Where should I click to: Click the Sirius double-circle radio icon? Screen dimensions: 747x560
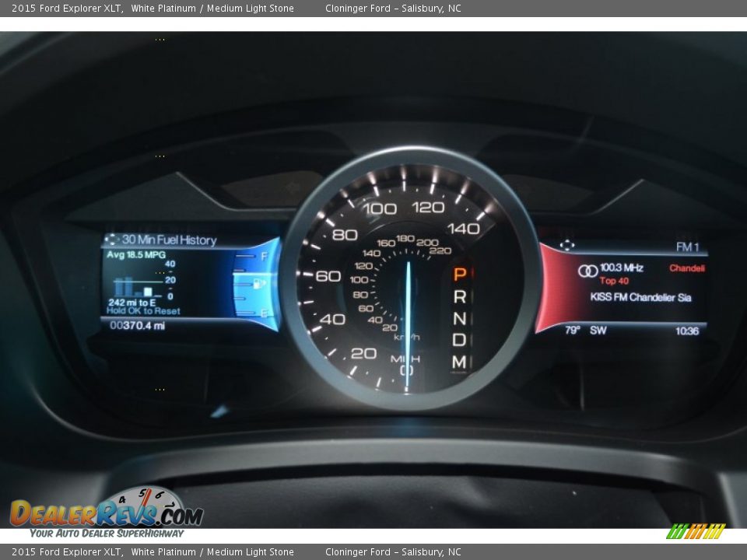[x=587, y=270]
